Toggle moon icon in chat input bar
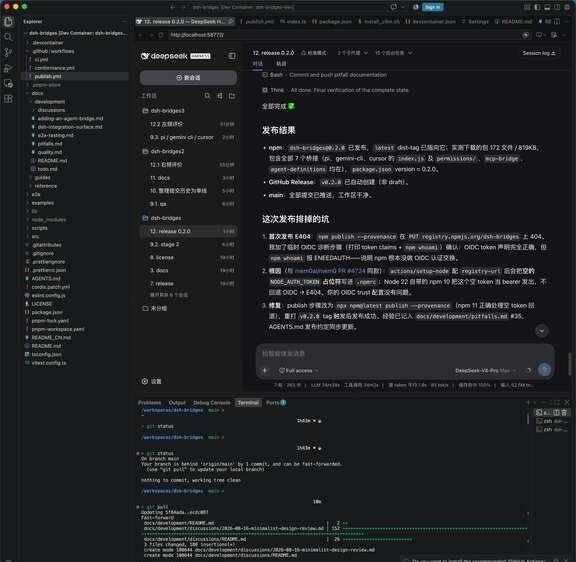The width and height of the screenshot is (576, 562). click(529, 370)
